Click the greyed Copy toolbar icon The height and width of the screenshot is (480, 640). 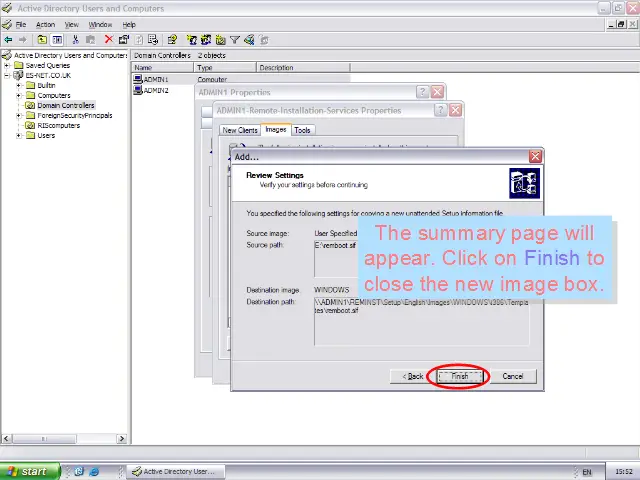90,40
